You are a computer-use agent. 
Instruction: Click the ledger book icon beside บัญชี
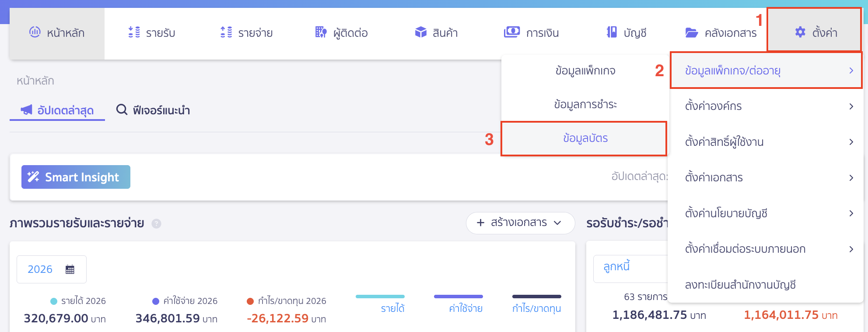pyautogui.click(x=612, y=32)
